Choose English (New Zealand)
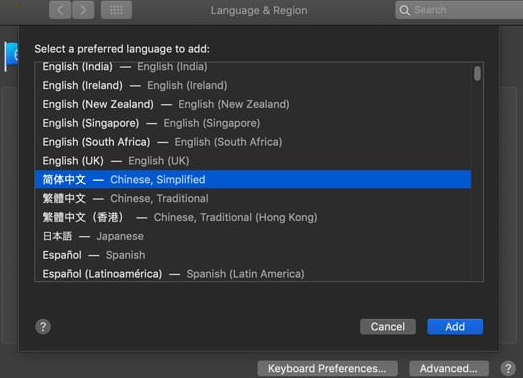Viewport: 523px width, 378px height. tap(253, 104)
